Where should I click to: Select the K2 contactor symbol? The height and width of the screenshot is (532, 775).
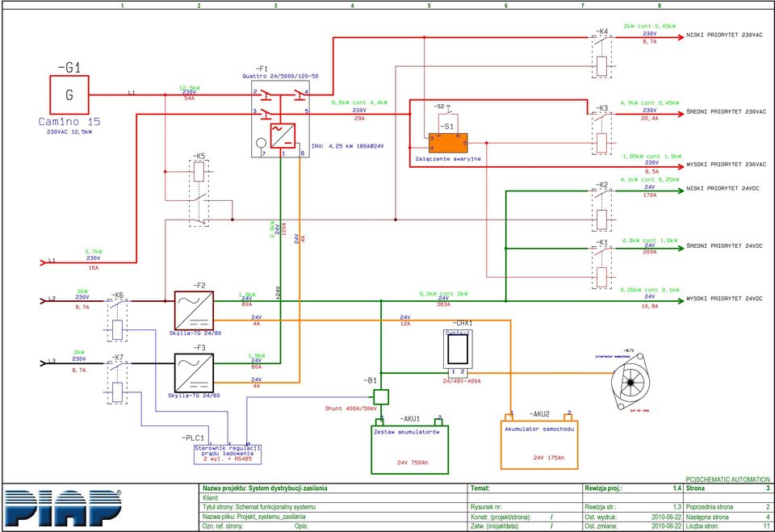pos(601,210)
